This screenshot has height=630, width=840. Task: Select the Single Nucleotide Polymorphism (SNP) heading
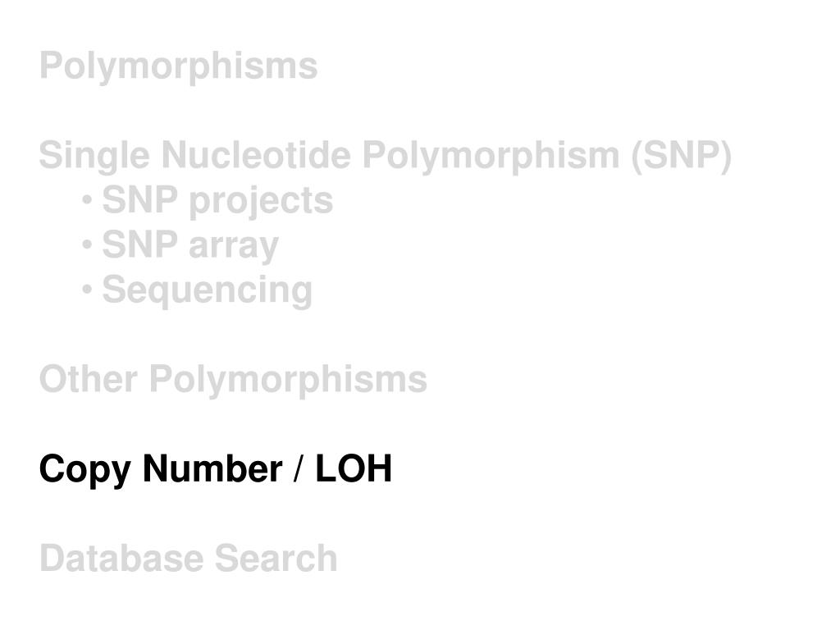[386, 157]
